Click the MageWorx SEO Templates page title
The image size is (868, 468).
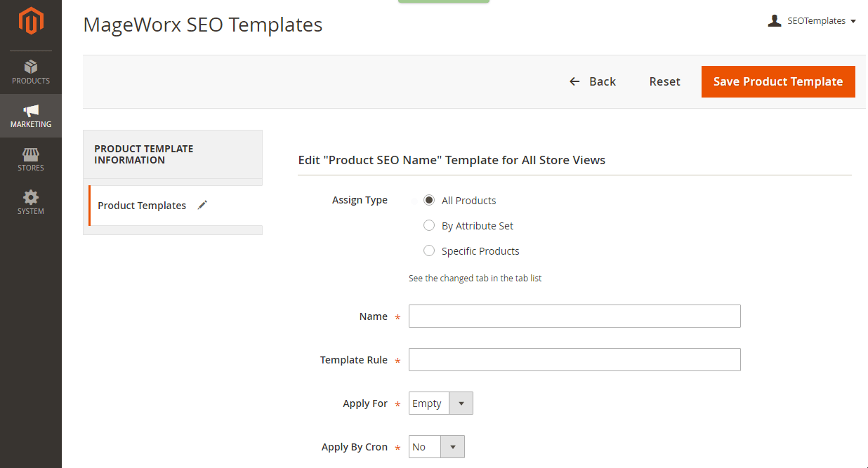click(203, 25)
